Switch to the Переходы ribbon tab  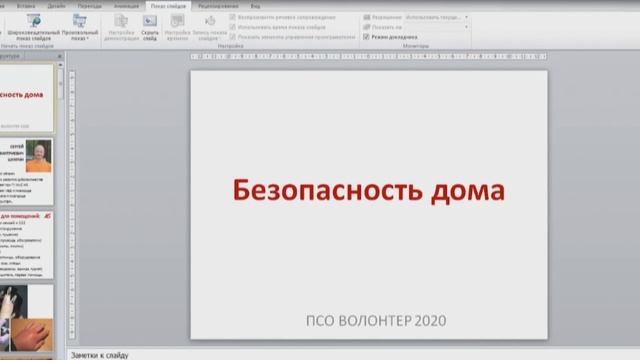90,6
